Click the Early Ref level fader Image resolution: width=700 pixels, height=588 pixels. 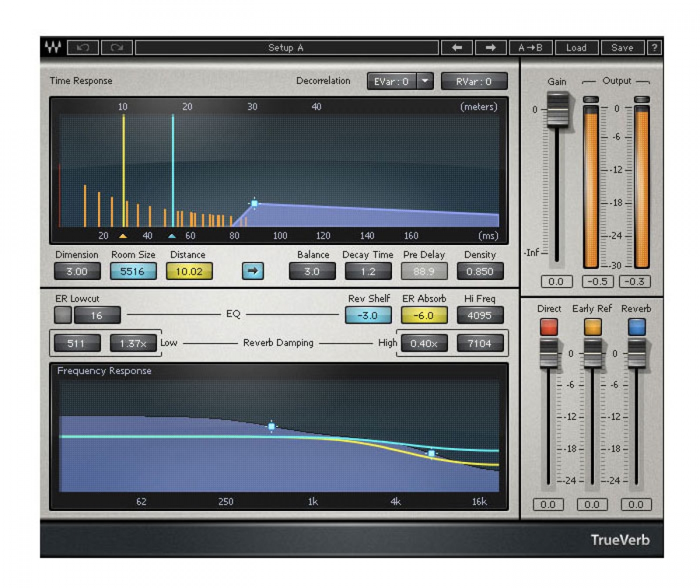point(592,353)
